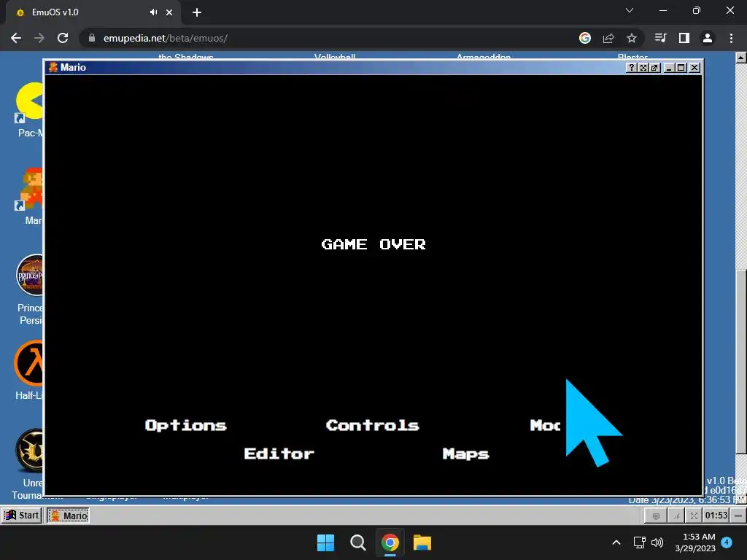Screen dimensions: 747x560
Task: Click the EmuOS tray signal strength icon
Action: 676,516
